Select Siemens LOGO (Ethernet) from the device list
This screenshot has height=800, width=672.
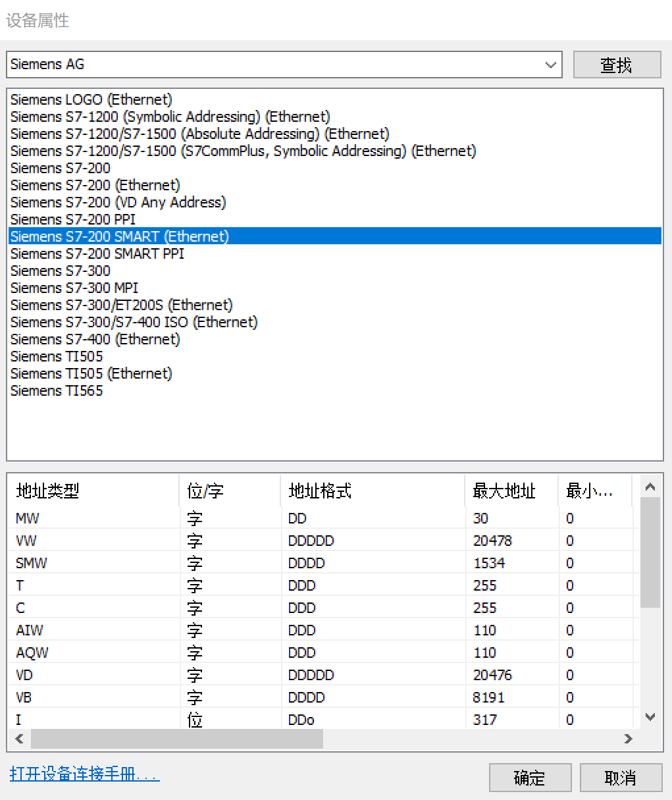tap(90, 99)
